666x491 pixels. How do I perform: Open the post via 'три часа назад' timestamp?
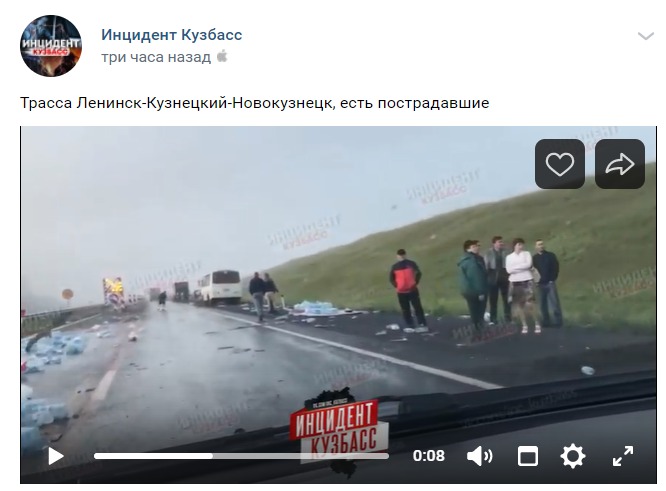[156, 57]
